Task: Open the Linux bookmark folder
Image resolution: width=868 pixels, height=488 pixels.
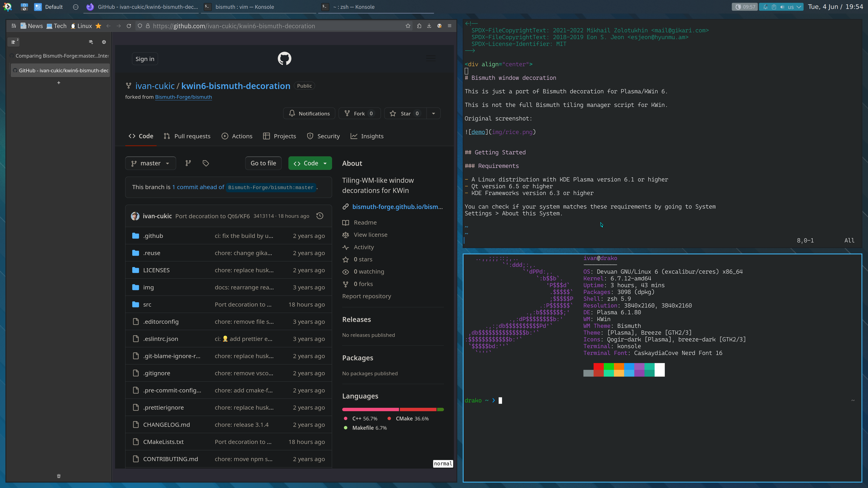Action: click(x=81, y=26)
